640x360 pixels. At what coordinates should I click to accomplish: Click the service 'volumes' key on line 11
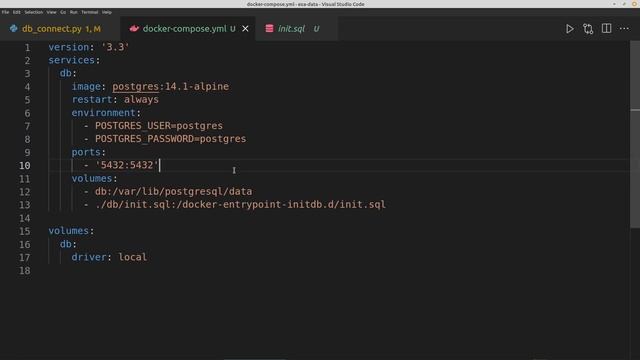tap(92, 178)
